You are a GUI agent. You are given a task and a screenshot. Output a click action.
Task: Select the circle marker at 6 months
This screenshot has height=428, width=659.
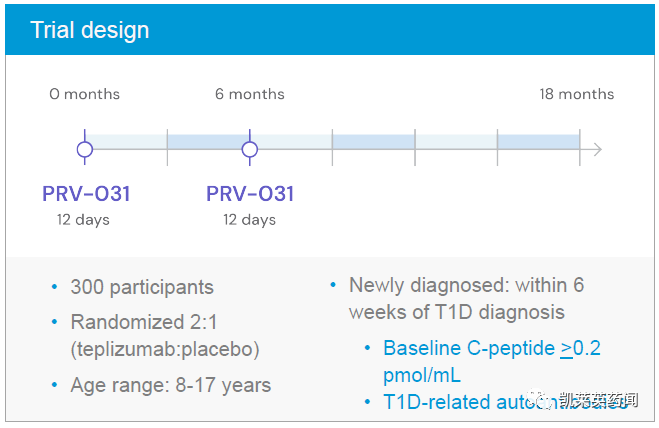click(x=250, y=150)
